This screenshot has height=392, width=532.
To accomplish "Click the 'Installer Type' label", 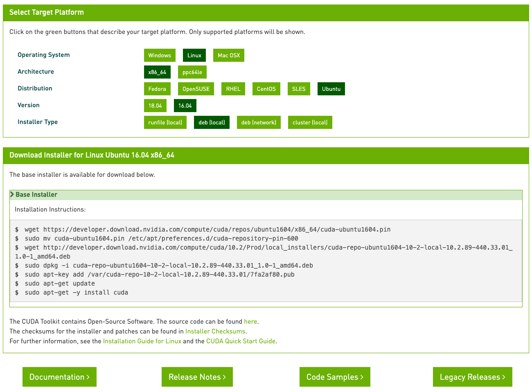I will [38, 122].
